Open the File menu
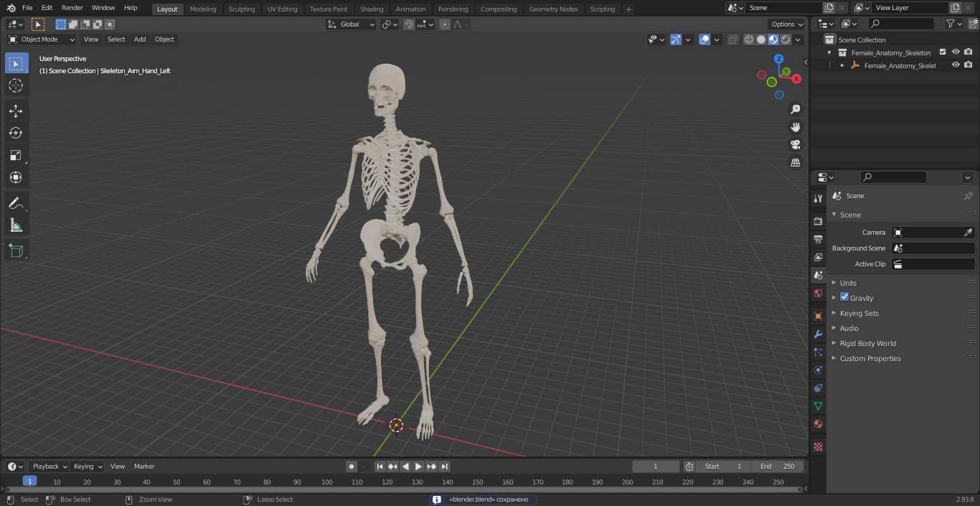 click(27, 8)
